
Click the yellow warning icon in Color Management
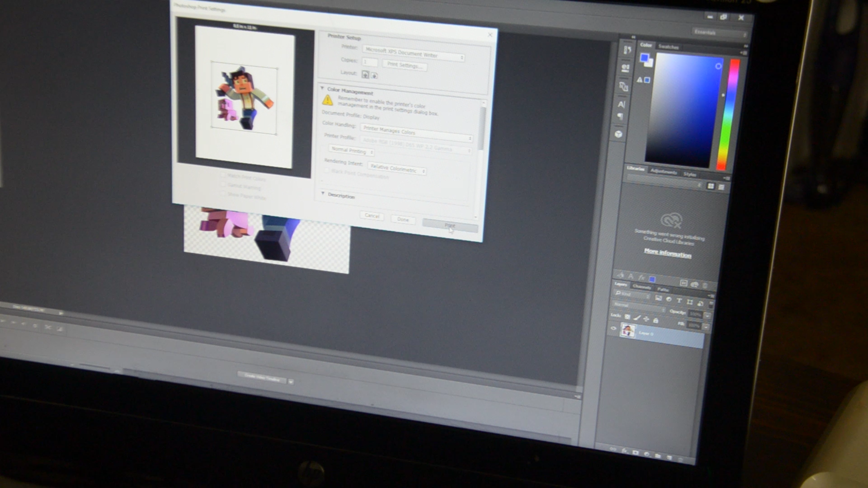[327, 100]
